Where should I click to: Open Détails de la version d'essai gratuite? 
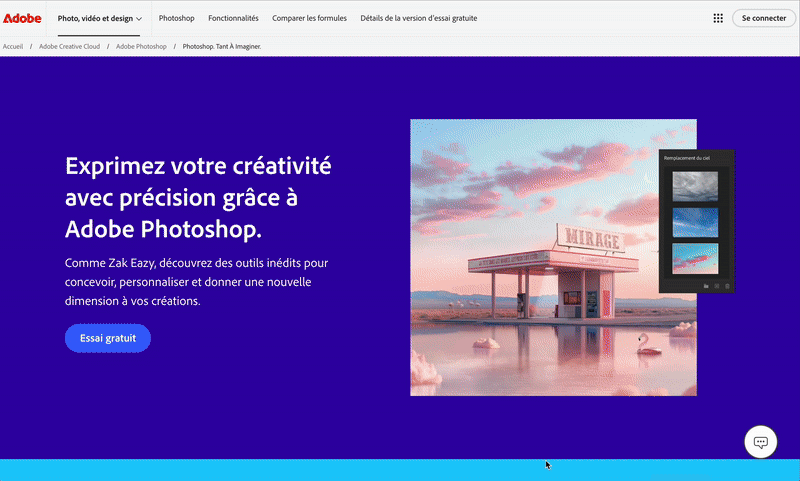419,18
